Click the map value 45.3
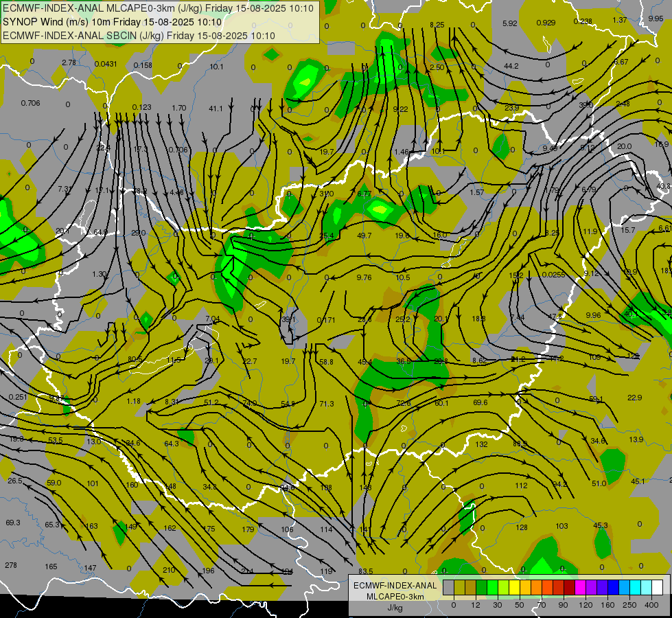 click(601, 525)
